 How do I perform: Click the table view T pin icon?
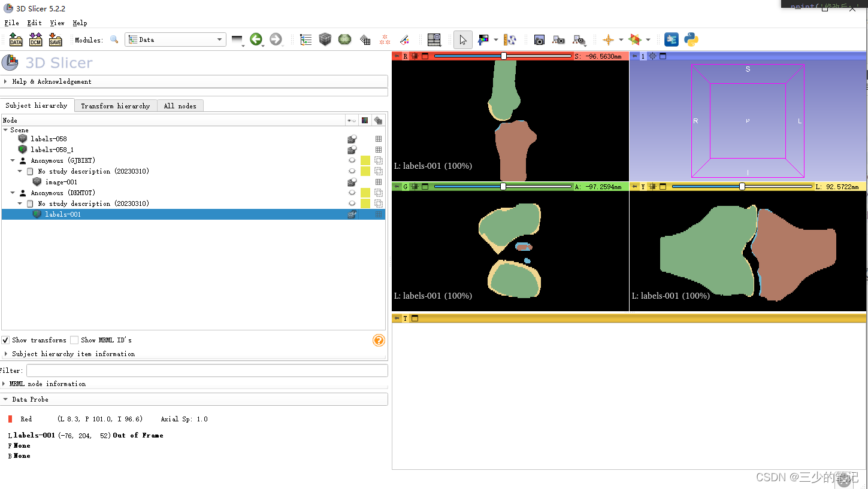(397, 318)
